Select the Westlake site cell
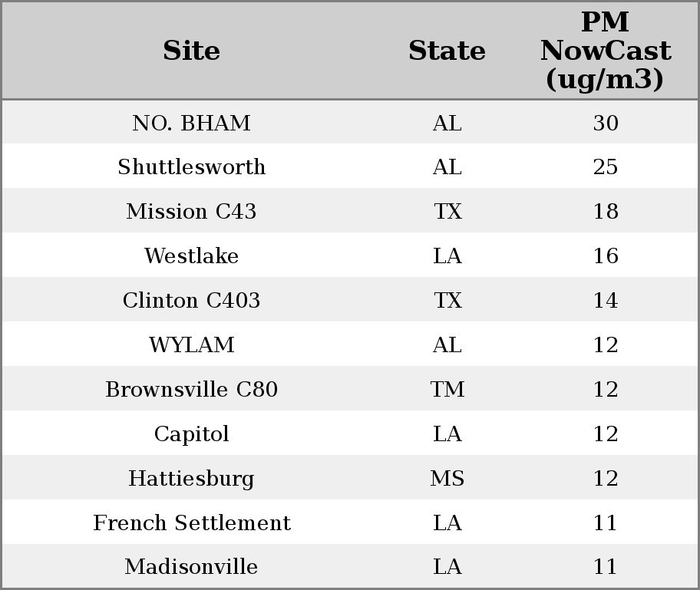 (x=191, y=256)
